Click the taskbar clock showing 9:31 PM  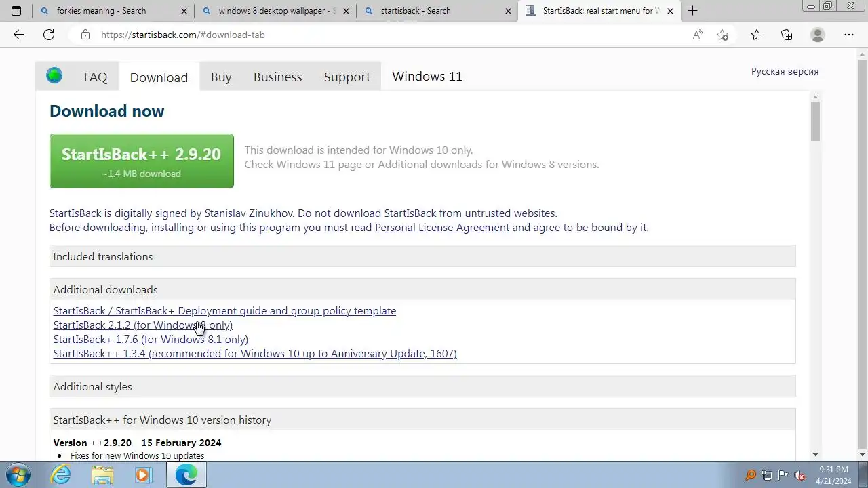833,475
